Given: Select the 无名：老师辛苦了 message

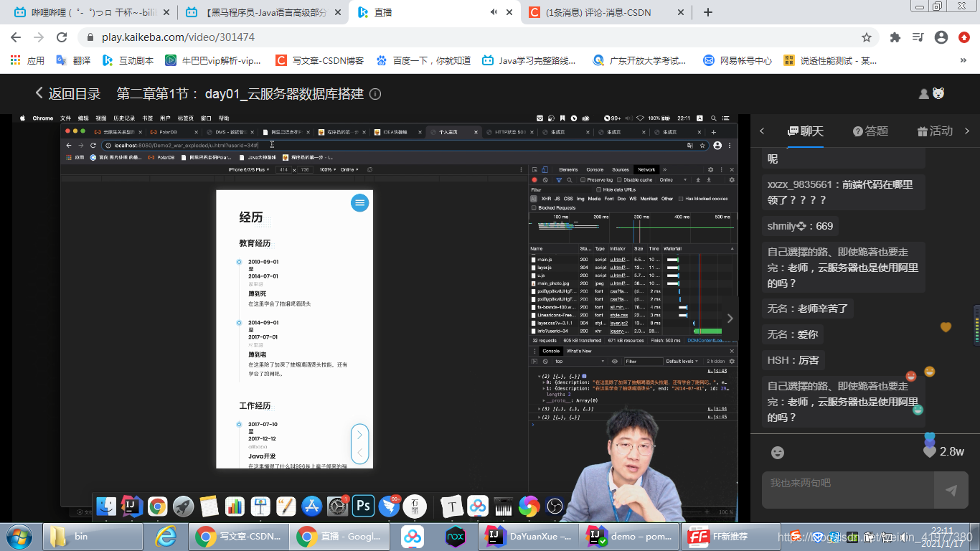Looking at the screenshot, I should click(x=808, y=309).
